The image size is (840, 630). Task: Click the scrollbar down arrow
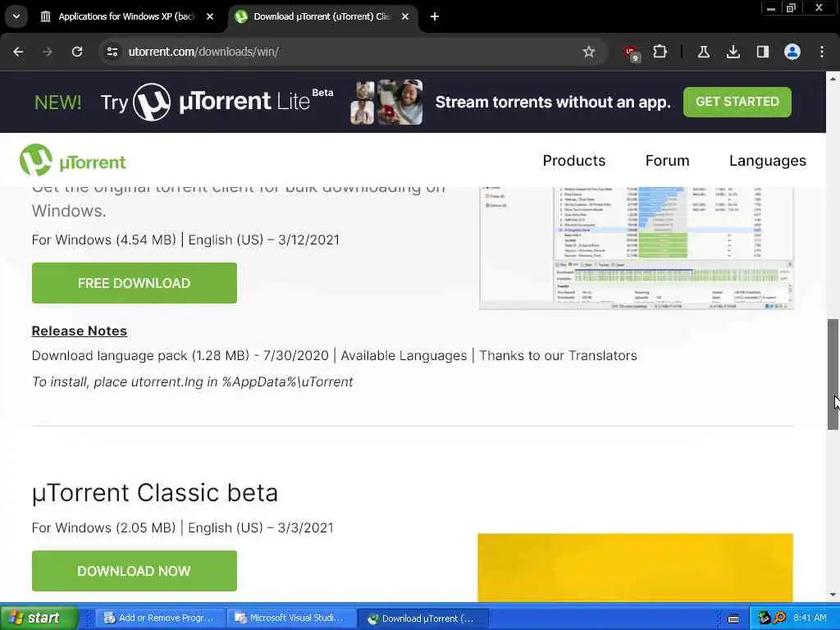pos(833,595)
